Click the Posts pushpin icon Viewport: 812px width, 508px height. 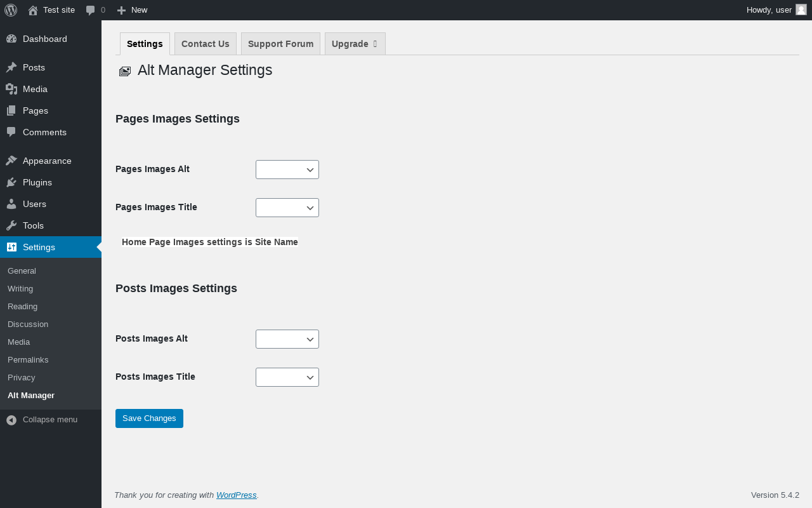(x=11, y=67)
